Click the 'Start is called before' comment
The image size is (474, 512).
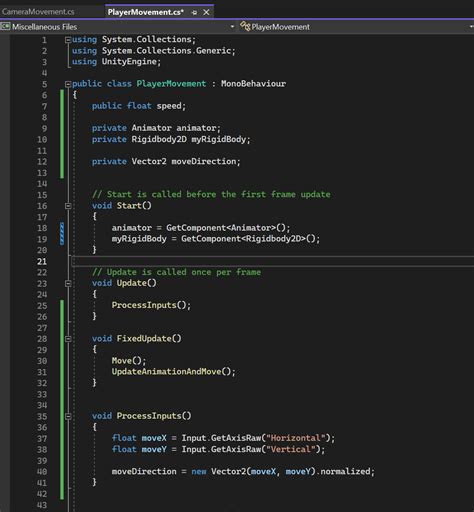211,194
